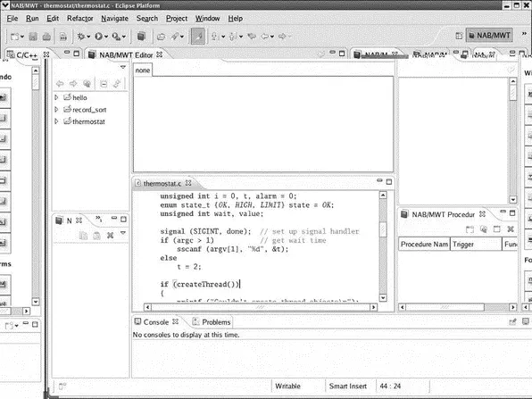Click the Back arrow in project view toolbar
532x399 pixels.
point(60,84)
